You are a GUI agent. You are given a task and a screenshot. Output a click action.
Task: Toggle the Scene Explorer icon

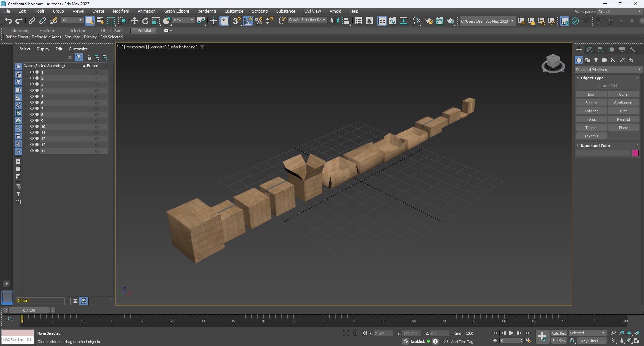(x=359, y=21)
